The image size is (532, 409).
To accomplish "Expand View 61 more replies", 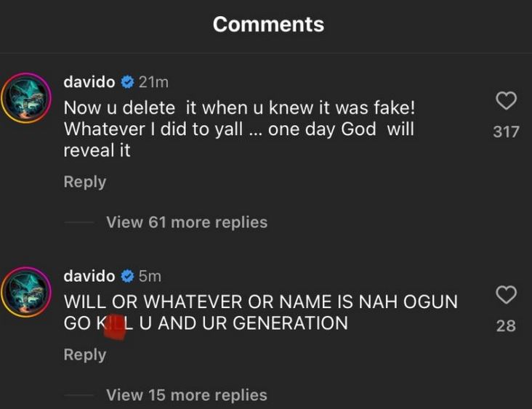I will pos(186,222).
